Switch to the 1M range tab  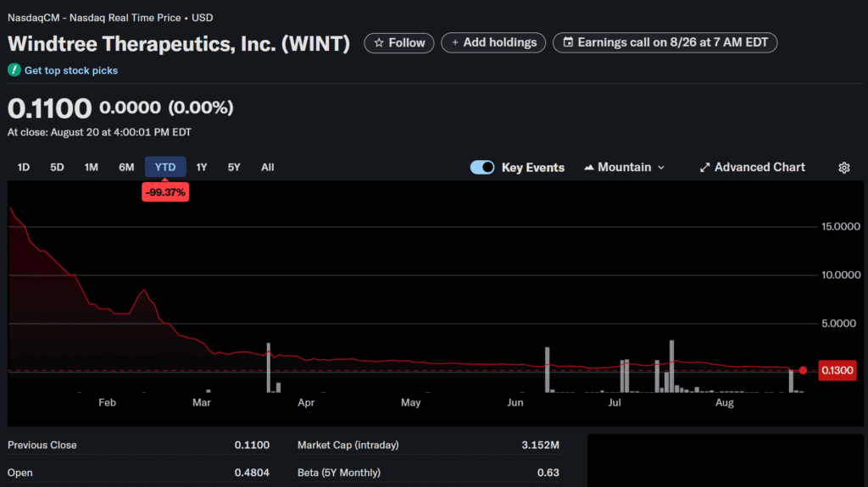coord(92,167)
